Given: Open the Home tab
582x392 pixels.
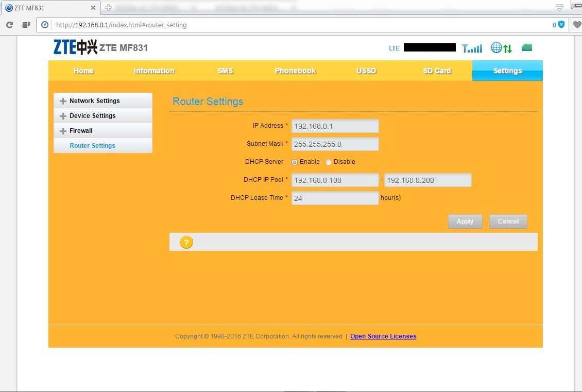Looking at the screenshot, I should coord(83,71).
